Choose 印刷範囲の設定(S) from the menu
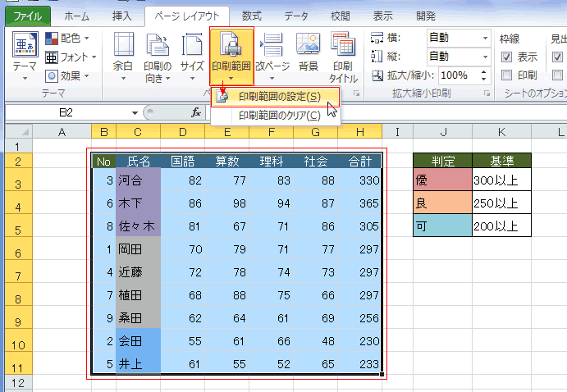Viewport: 567px width, 392px height. tap(275, 97)
